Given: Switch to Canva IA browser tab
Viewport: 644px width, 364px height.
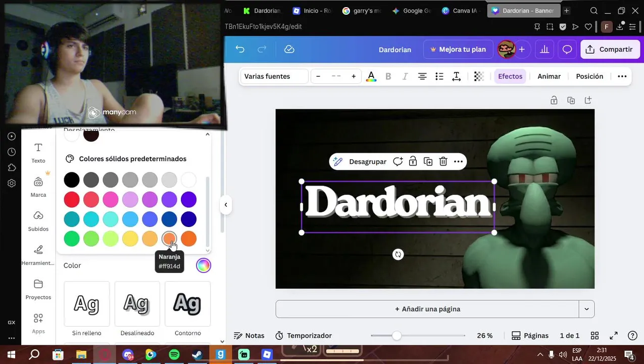Looking at the screenshot, I should (x=461, y=11).
